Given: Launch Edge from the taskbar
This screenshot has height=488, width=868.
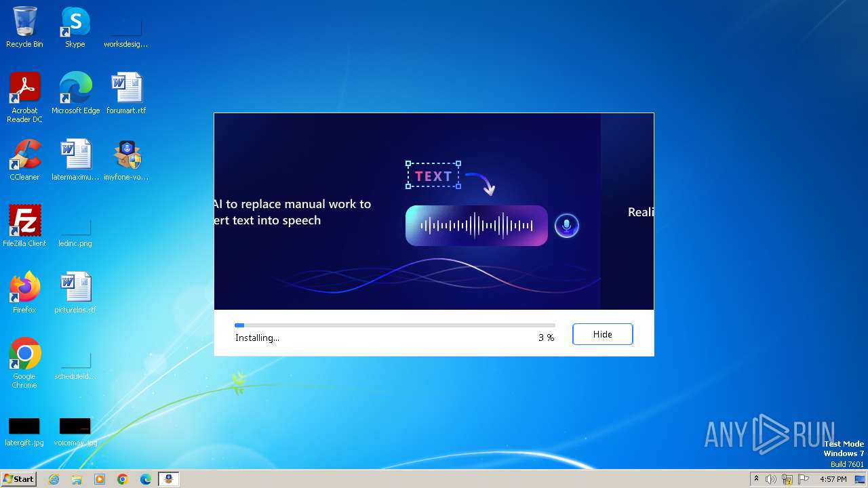Looking at the screenshot, I should pyautogui.click(x=146, y=479).
